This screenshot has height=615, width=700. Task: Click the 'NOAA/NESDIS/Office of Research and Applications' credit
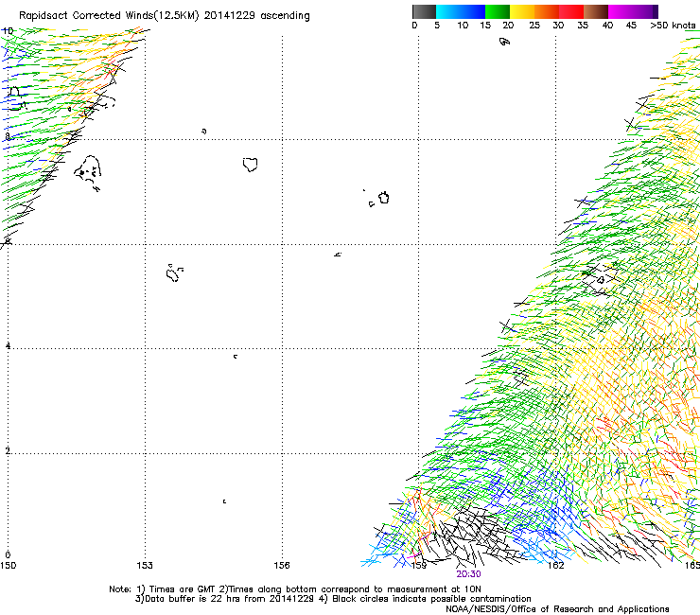point(557,609)
